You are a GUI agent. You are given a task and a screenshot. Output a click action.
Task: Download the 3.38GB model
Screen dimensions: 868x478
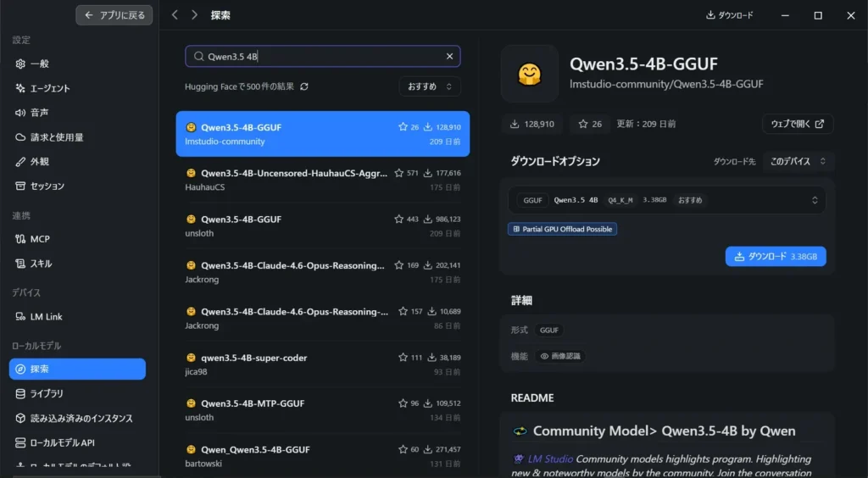[776, 256]
